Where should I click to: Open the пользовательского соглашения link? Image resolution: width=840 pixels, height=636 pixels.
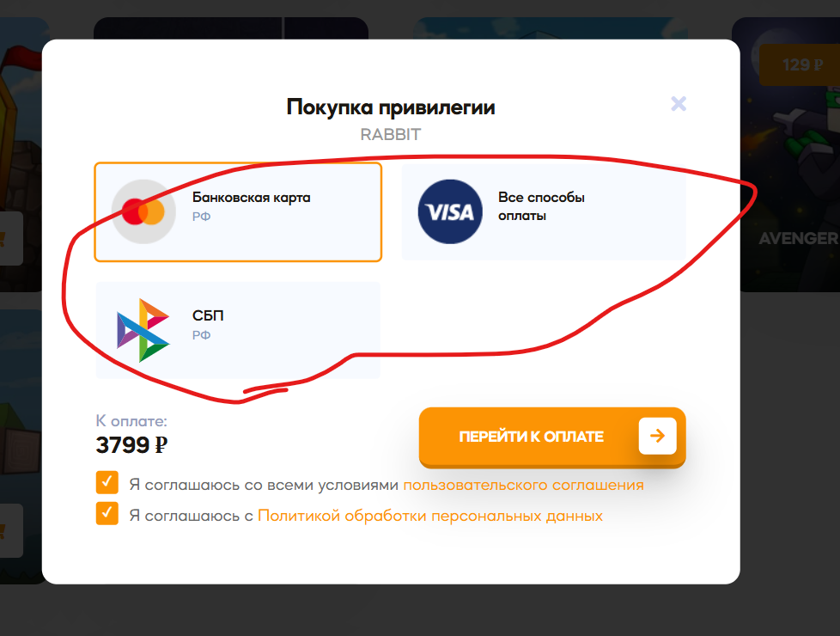[523, 485]
